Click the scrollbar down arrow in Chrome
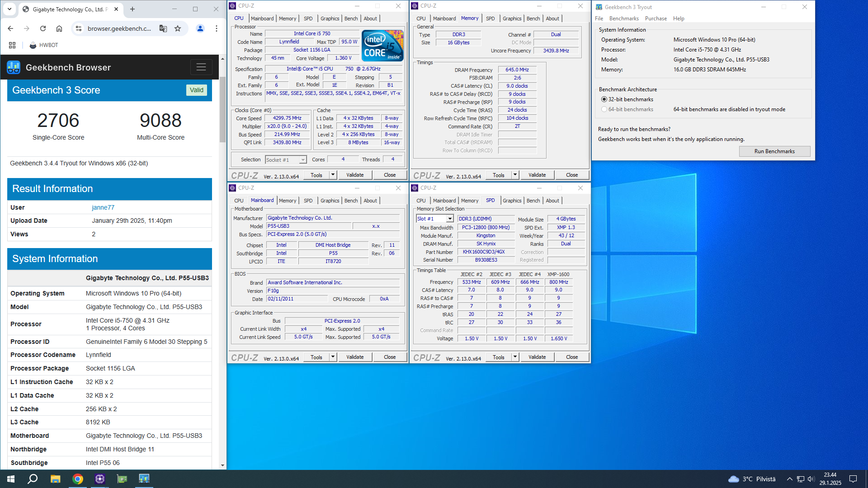The height and width of the screenshot is (488, 868). point(222,465)
